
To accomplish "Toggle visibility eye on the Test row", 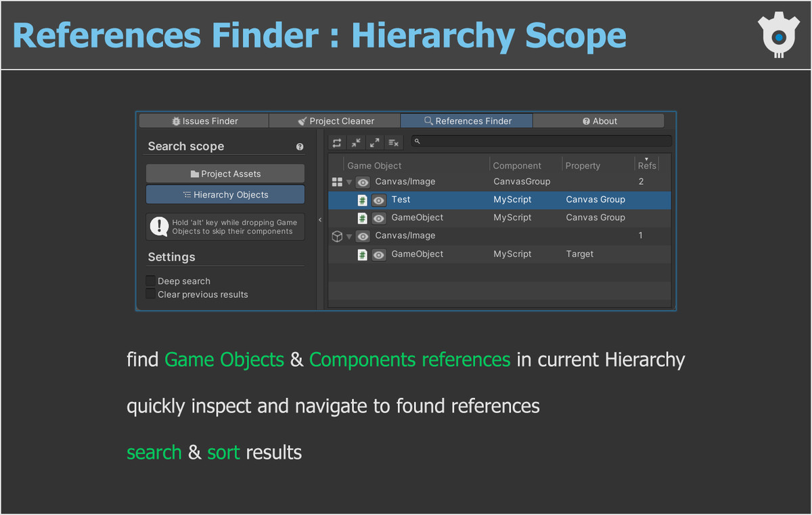I will (x=378, y=200).
